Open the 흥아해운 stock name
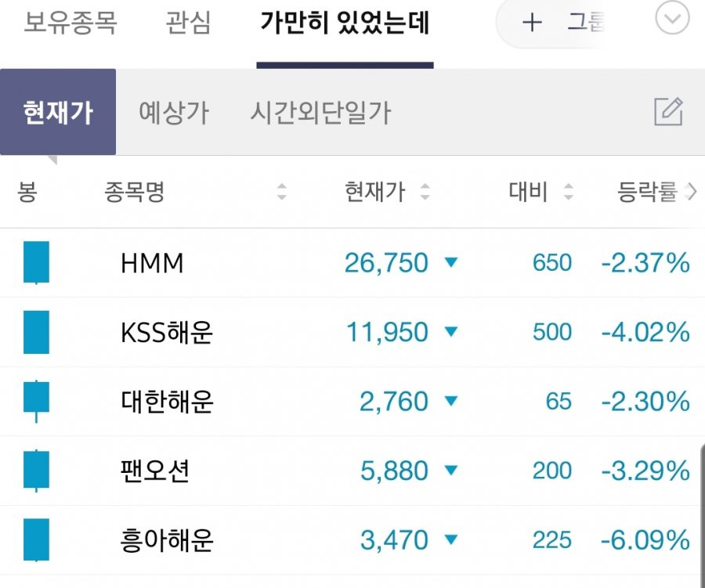The image size is (705, 588). click(x=167, y=540)
